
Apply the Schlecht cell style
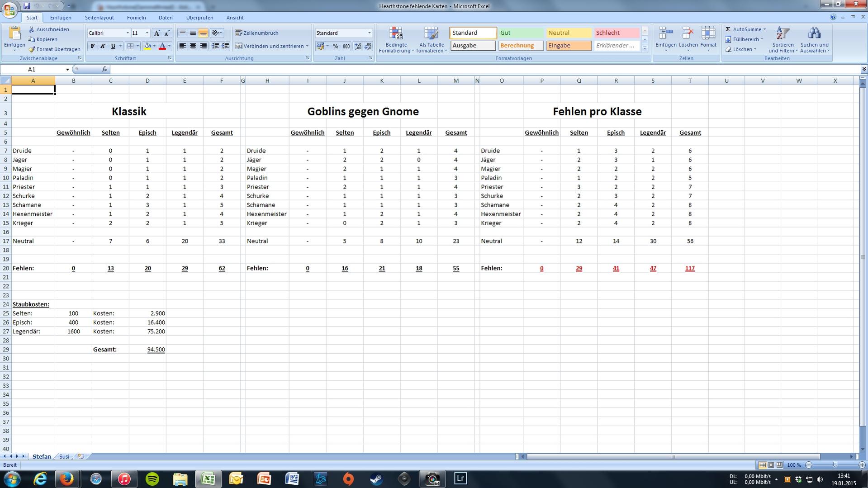[617, 33]
